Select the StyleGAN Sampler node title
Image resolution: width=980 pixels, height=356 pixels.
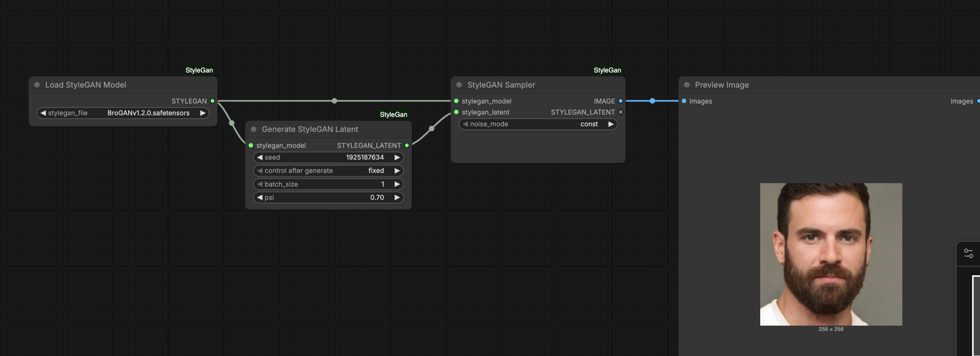501,85
